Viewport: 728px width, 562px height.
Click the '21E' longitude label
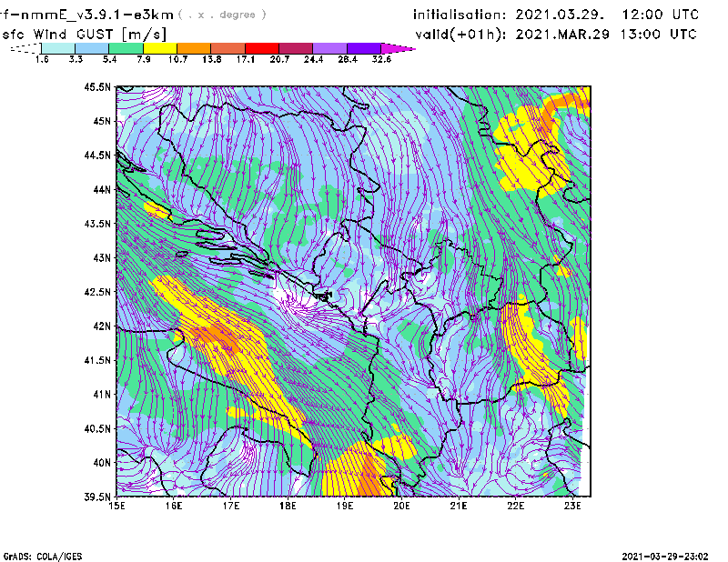(459, 506)
